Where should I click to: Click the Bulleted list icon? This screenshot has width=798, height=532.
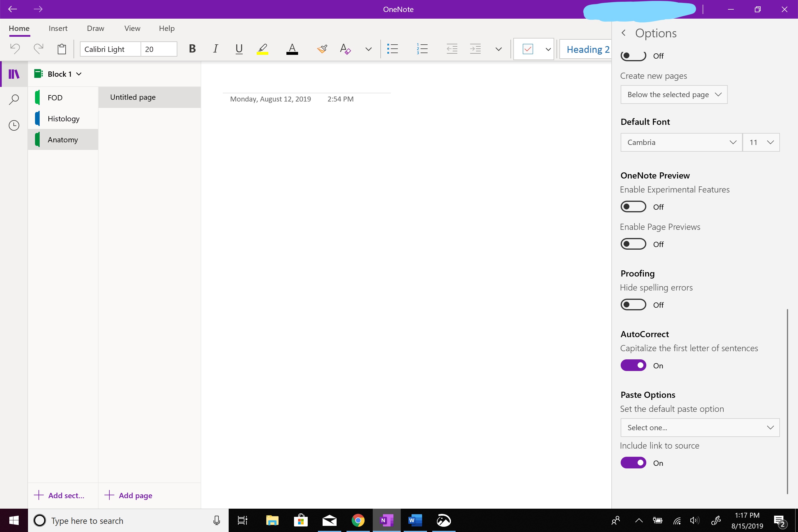point(392,49)
